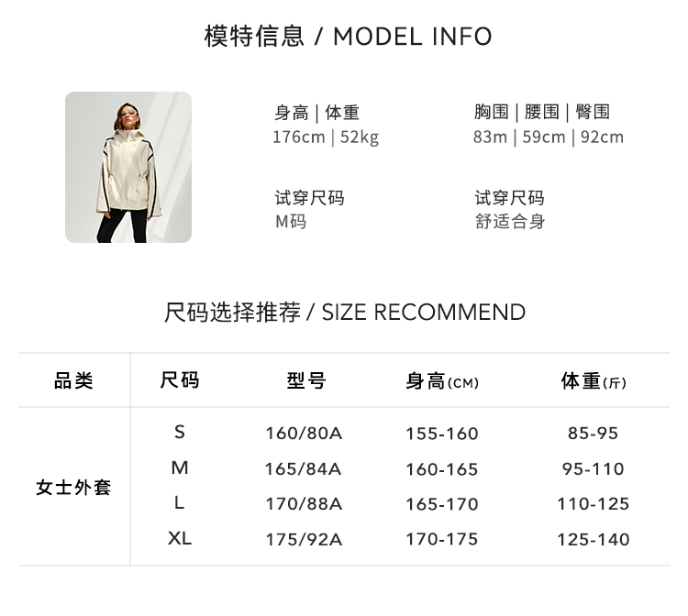688x616 pixels.
Task: Click the 125-140 weight range cell
Action: [594, 540]
